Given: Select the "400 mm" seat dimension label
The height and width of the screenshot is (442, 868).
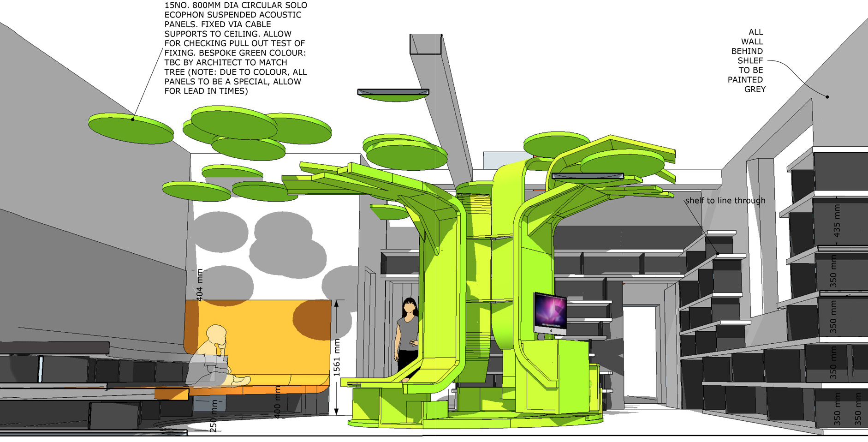Looking at the screenshot, I should [x=277, y=402].
